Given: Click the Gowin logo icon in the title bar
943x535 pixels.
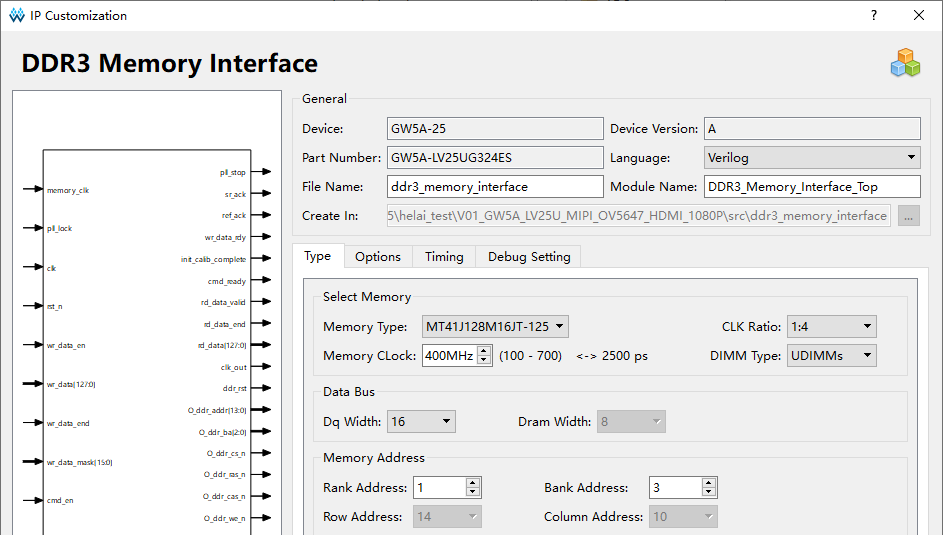Looking at the screenshot, I should coord(17,15).
